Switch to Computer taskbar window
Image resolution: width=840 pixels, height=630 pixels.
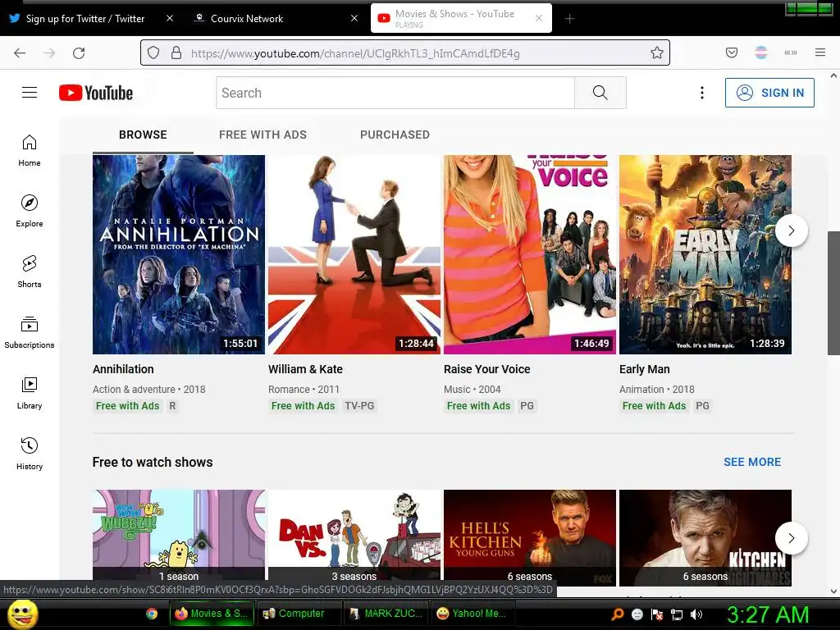coord(299,614)
